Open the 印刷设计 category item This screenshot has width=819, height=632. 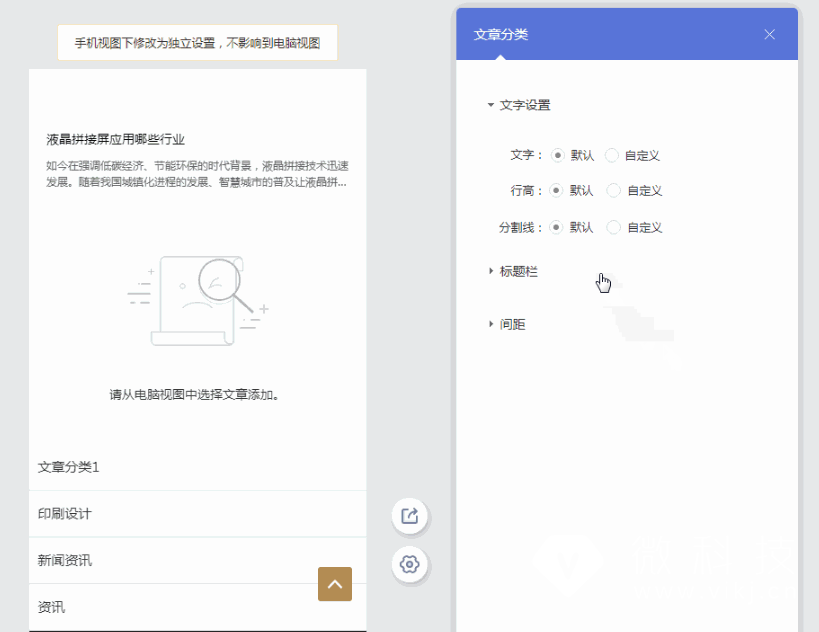tap(65, 513)
